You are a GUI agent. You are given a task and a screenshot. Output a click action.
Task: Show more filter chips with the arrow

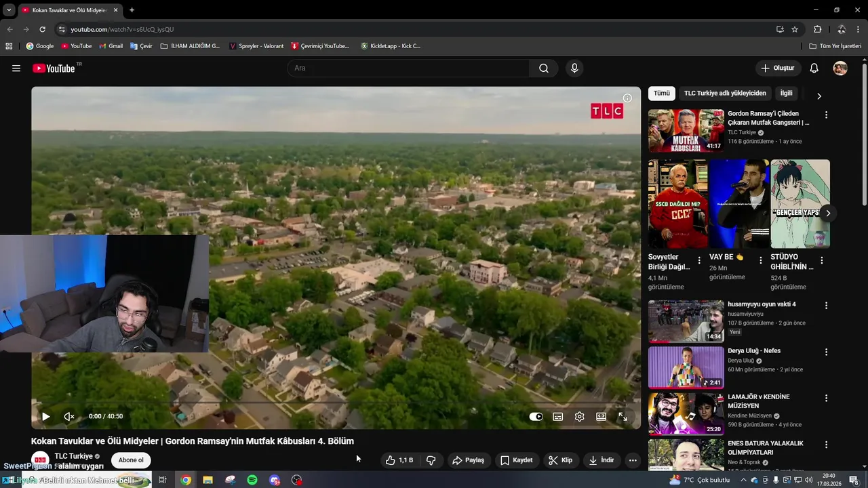pyautogui.click(x=818, y=96)
